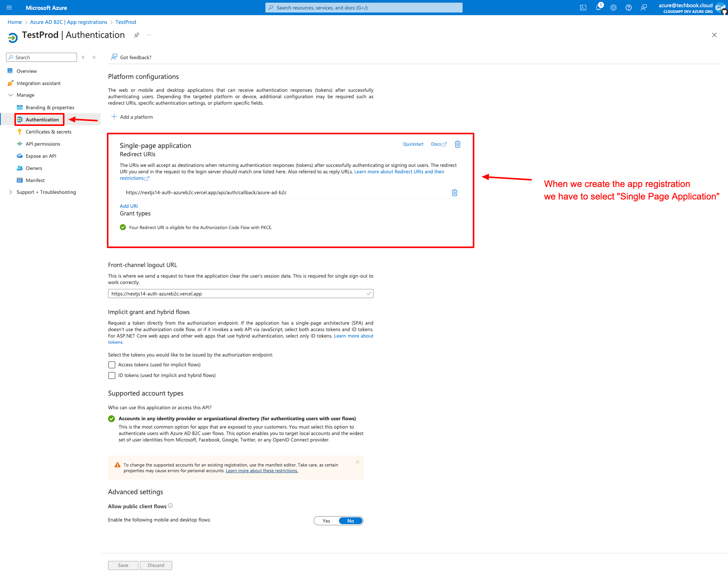Delete the listed redirect URI using trash icon
Viewport: 728px width, 578px height.
click(x=455, y=193)
